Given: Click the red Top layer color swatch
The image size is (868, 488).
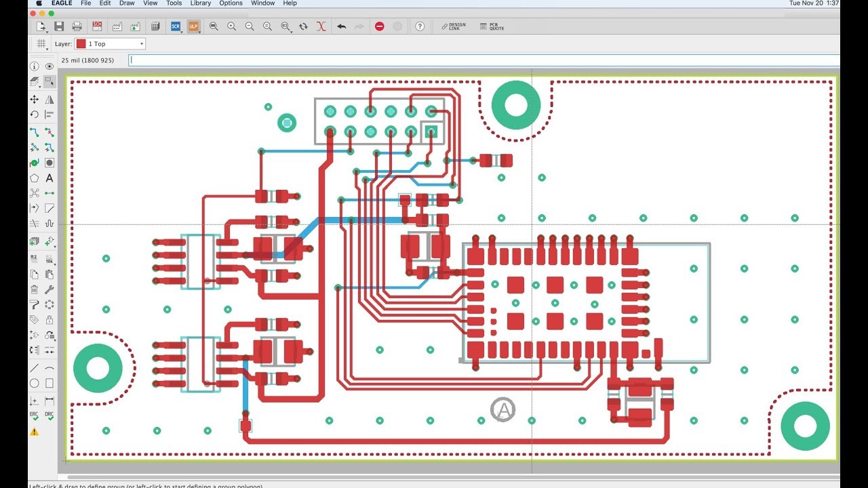Looking at the screenshot, I should pos(81,44).
